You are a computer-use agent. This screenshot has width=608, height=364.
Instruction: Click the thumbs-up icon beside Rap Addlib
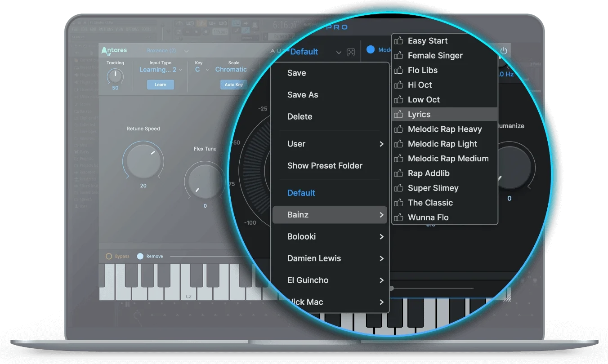tap(399, 173)
